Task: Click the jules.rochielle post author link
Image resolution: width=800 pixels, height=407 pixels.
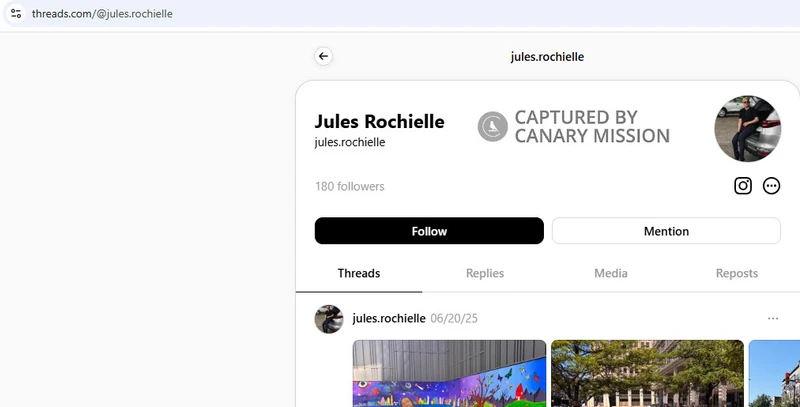Action: tap(389, 319)
